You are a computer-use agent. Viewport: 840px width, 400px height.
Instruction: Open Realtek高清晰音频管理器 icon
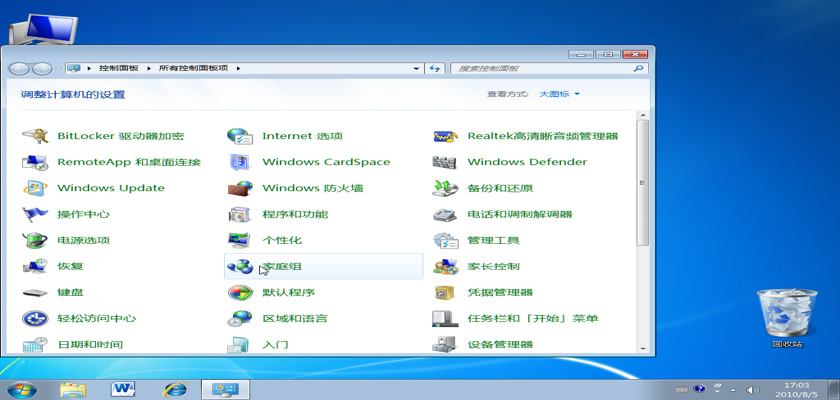[x=445, y=136]
